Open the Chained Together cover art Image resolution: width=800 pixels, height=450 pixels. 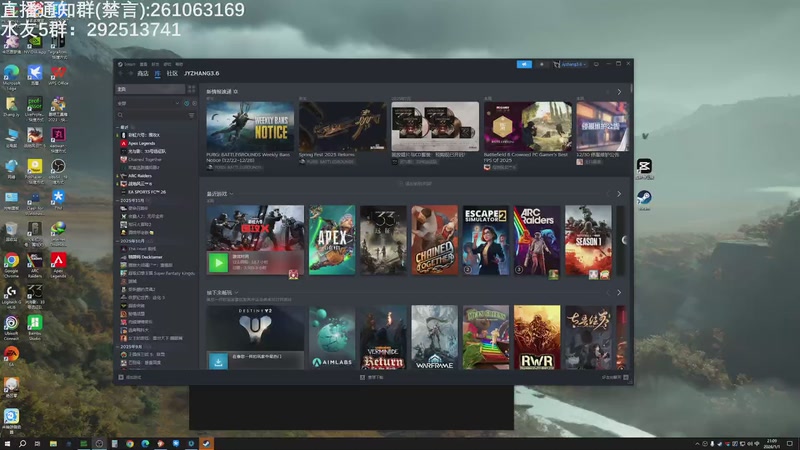pos(435,240)
